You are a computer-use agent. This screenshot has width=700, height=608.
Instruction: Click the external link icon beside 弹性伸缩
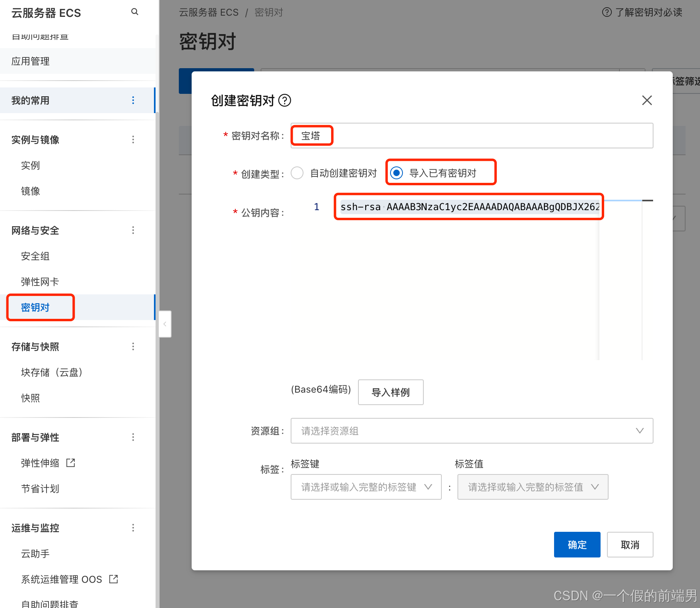[x=70, y=463]
